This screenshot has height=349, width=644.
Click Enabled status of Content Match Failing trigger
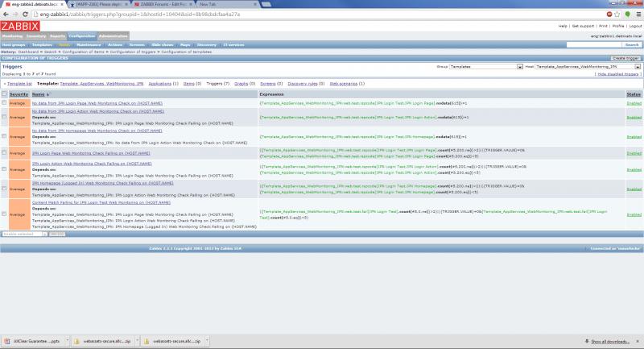click(x=634, y=214)
